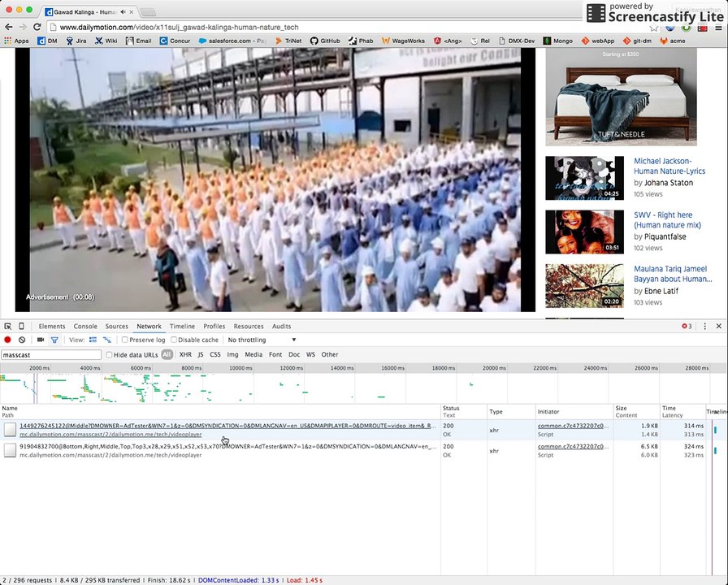Stop recording network log
This screenshot has height=585, width=728.
pyautogui.click(x=7, y=340)
